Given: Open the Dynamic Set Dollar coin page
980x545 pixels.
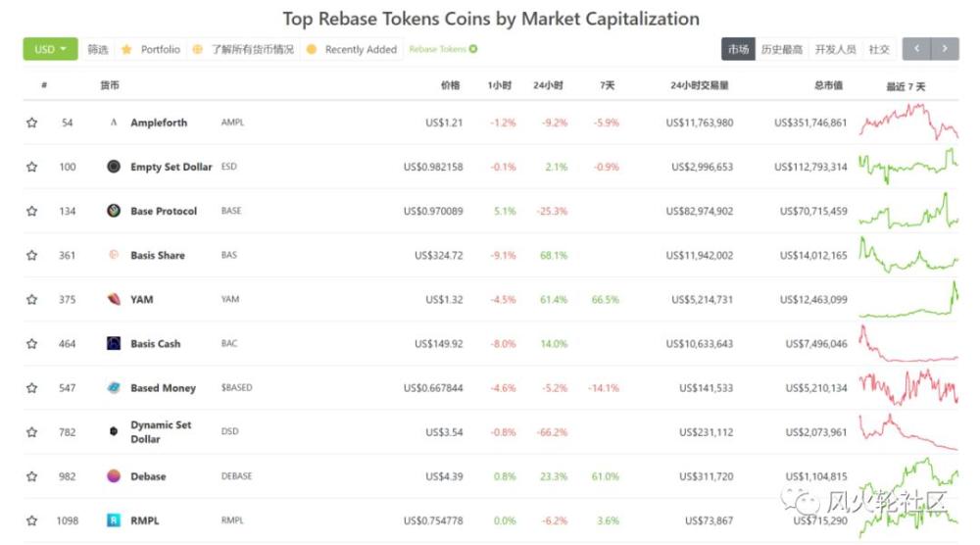Looking at the screenshot, I should [x=161, y=432].
